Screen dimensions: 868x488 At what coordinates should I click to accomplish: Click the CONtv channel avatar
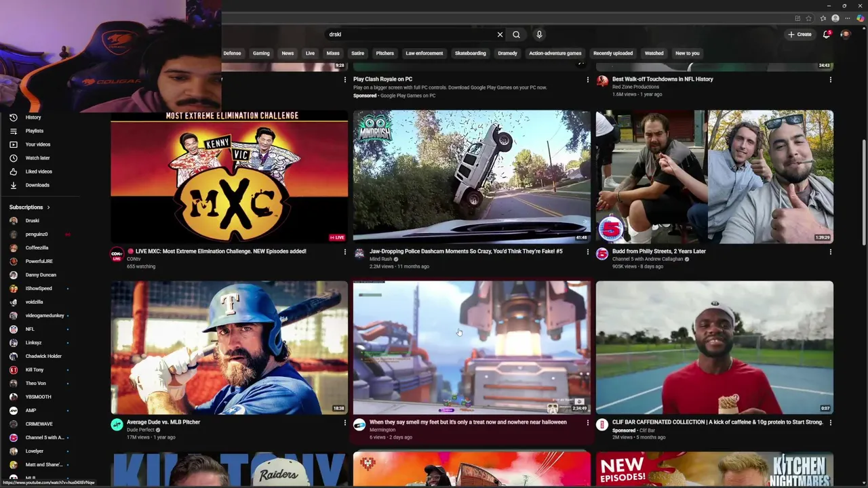point(117,254)
